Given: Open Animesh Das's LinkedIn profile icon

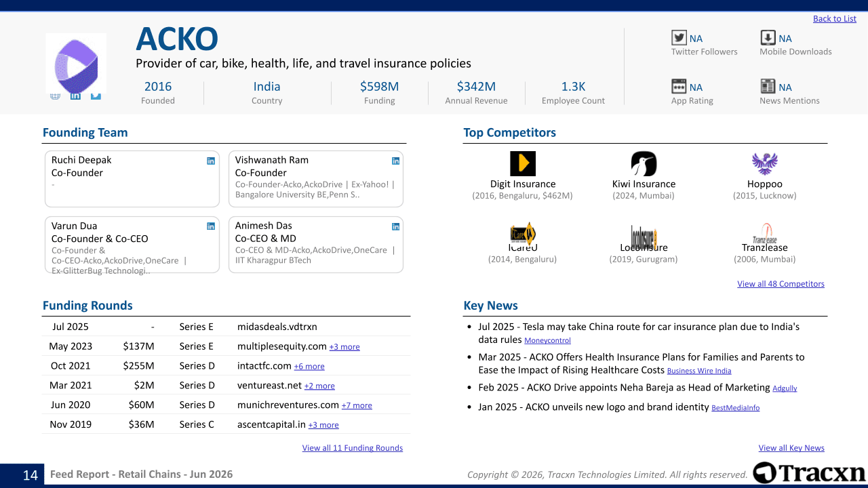Looking at the screenshot, I should coord(396,226).
